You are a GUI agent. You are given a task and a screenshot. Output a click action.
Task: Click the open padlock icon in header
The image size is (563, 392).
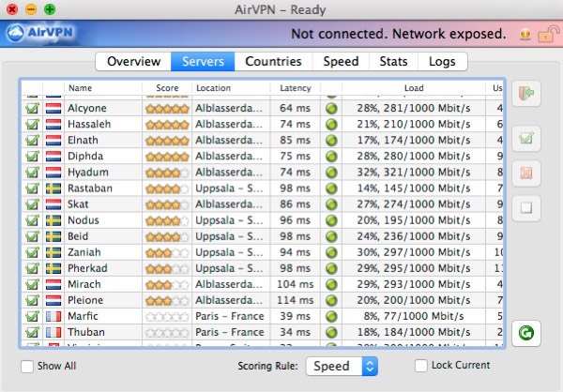(x=524, y=35)
